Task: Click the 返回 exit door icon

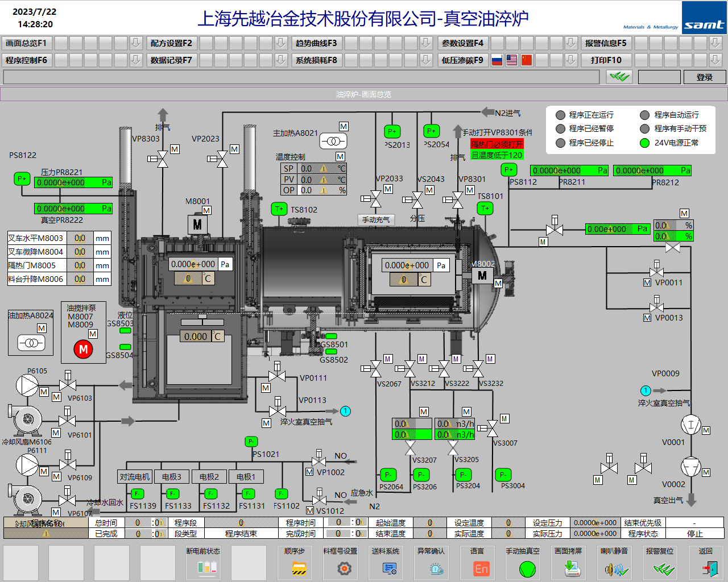Action: [709, 568]
